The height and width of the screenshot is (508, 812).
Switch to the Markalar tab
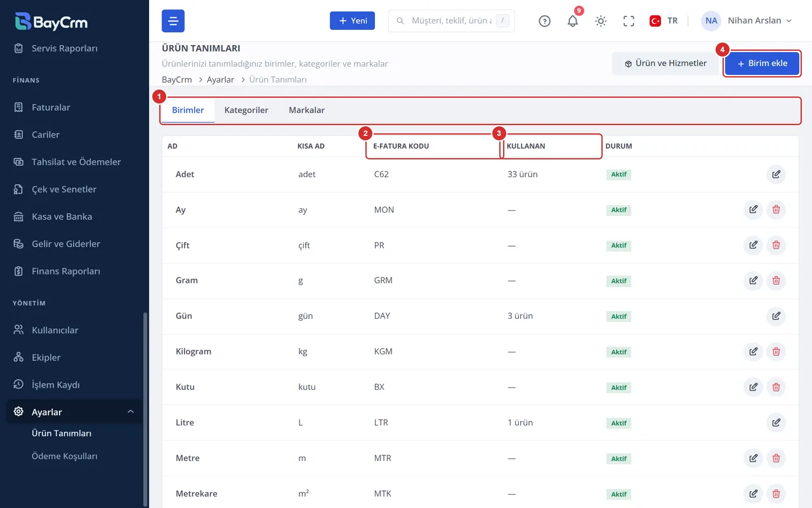tap(306, 110)
